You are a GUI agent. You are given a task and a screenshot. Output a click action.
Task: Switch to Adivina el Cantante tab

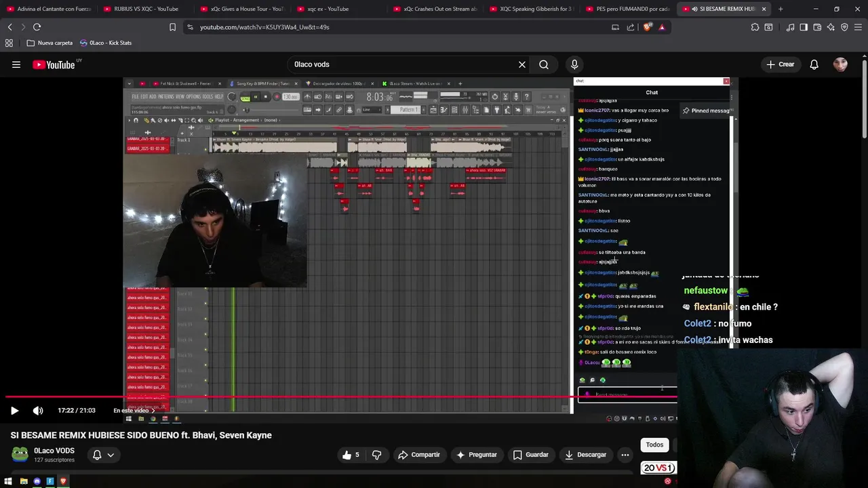49,9
